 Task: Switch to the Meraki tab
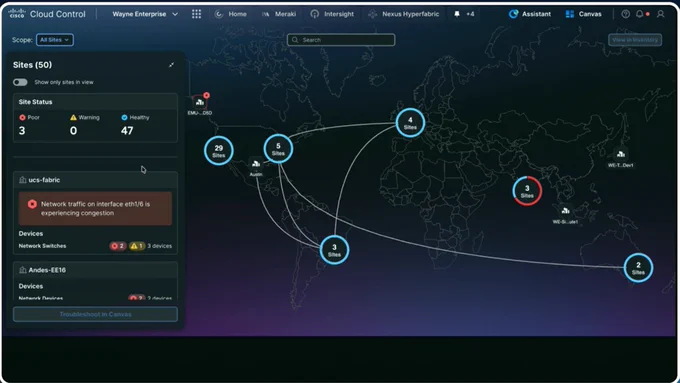click(279, 14)
